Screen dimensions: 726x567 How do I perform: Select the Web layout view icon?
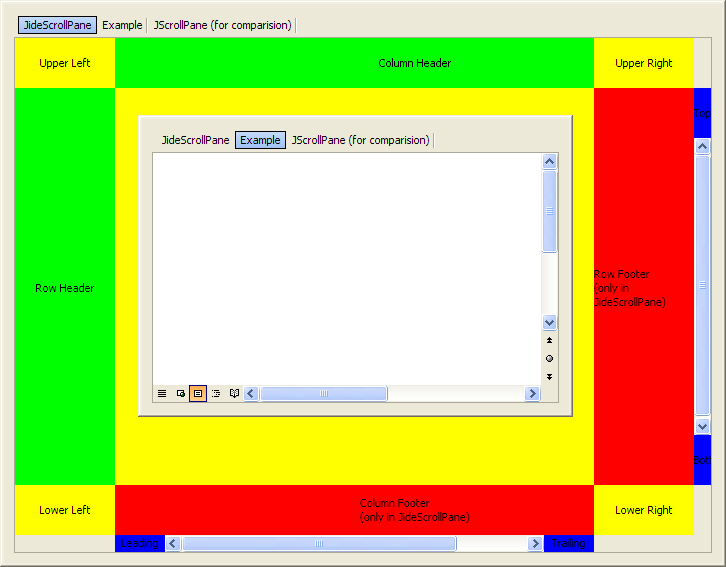tap(181, 394)
